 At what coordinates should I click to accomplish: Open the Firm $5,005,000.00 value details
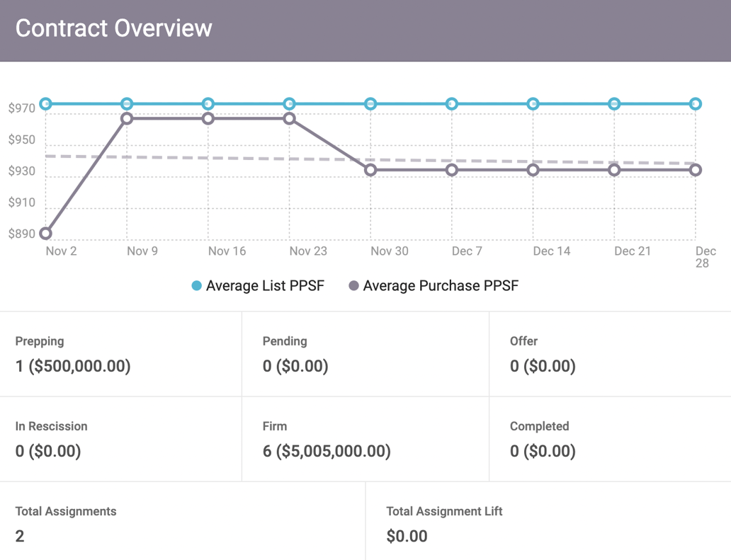(325, 451)
